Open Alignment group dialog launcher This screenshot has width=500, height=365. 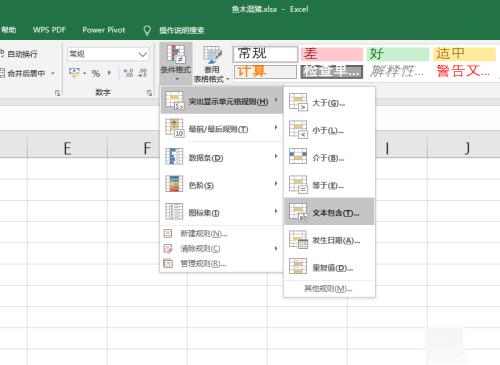(x=57, y=93)
